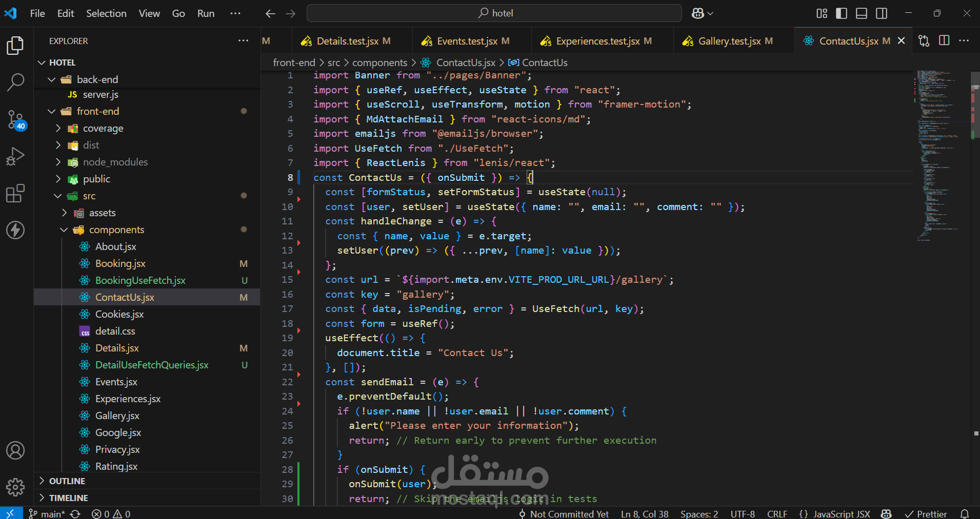The width and height of the screenshot is (980, 519).
Task: Open the Search view in the activity bar
Action: click(x=15, y=82)
